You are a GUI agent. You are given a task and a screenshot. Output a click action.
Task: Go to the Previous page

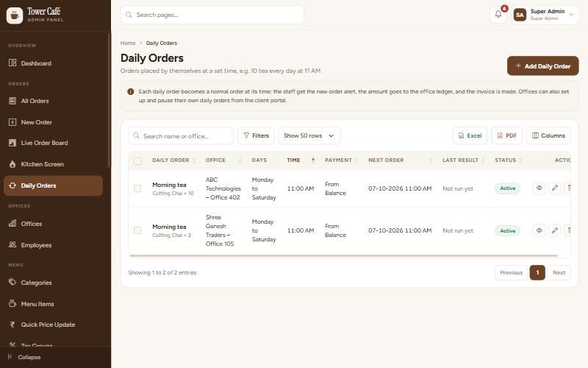click(x=511, y=272)
